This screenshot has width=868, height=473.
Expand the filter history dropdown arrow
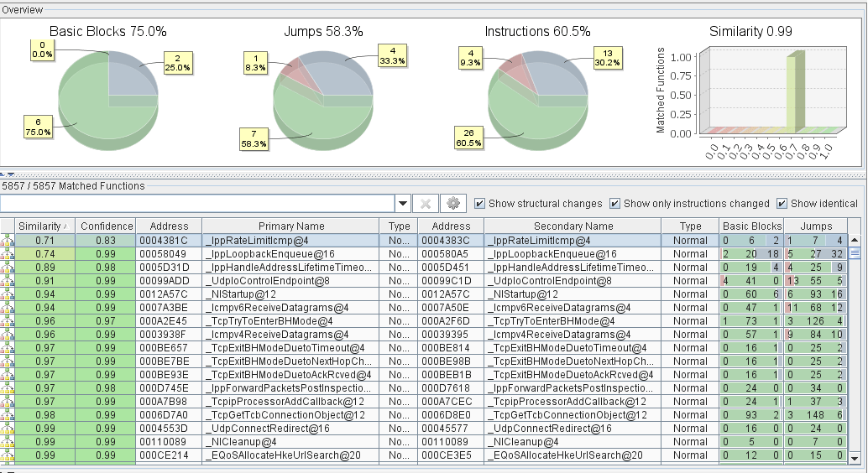[x=403, y=204]
